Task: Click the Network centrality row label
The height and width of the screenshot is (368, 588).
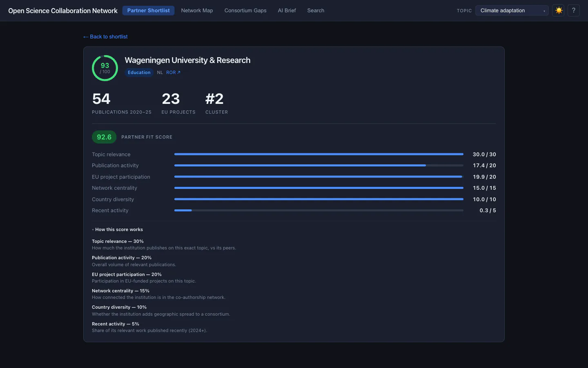Action: (114, 188)
